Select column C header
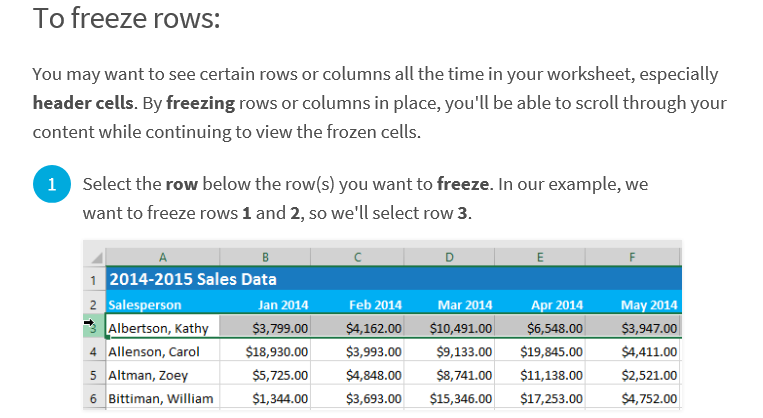This screenshot has width=763, height=418. click(x=357, y=257)
